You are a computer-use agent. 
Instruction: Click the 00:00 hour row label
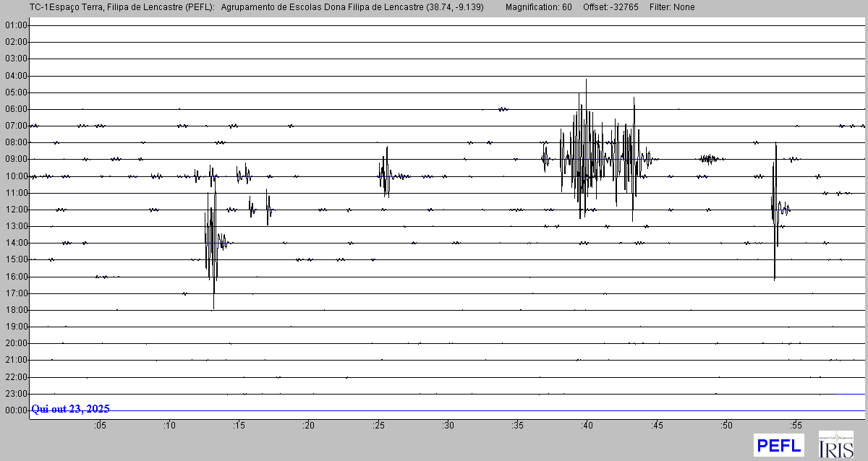tap(16, 410)
